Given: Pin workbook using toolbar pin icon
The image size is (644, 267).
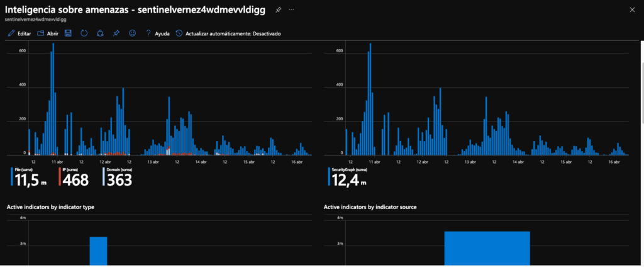Looking at the screenshot, I should click(116, 33).
